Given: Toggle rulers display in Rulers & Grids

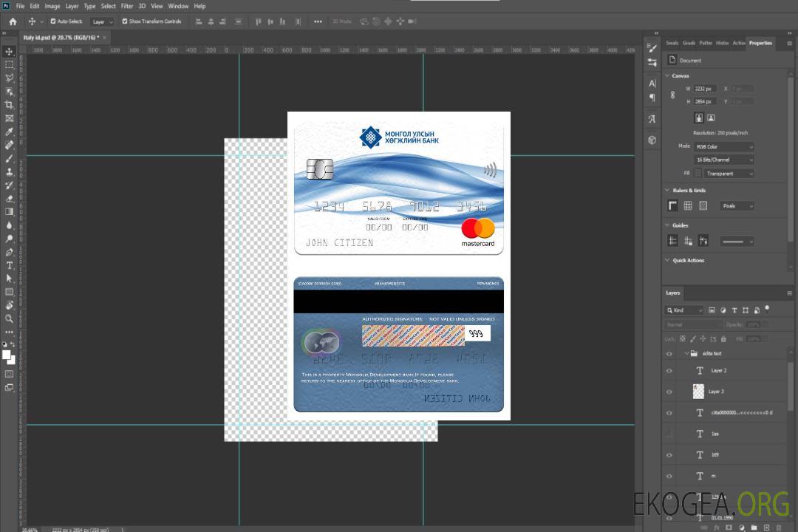Looking at the screenshot, I should pyautogui.click(x=672, y=205).
